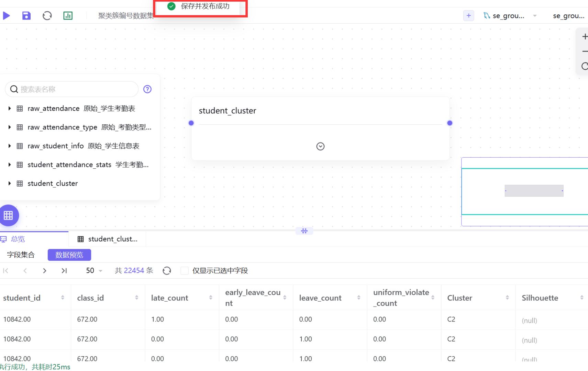Viewport: 588px width, 371px height.
Task: Click the 22454 total row count
Action: pos(134,271)
